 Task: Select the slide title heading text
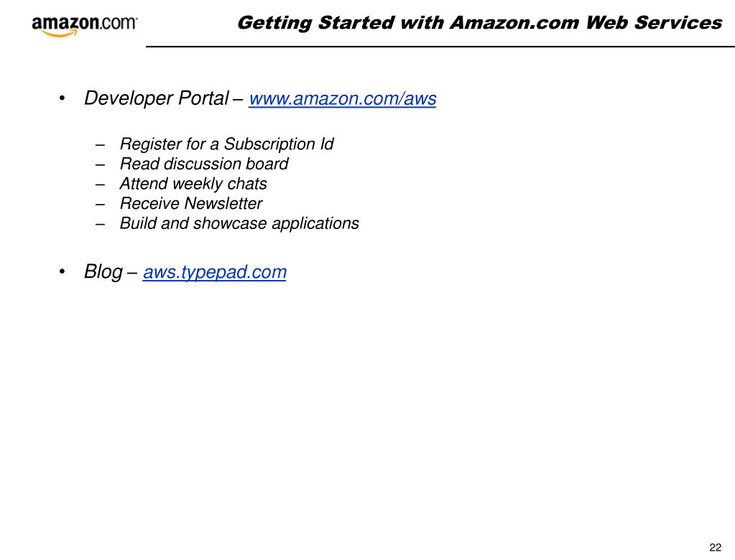(479, 23)
